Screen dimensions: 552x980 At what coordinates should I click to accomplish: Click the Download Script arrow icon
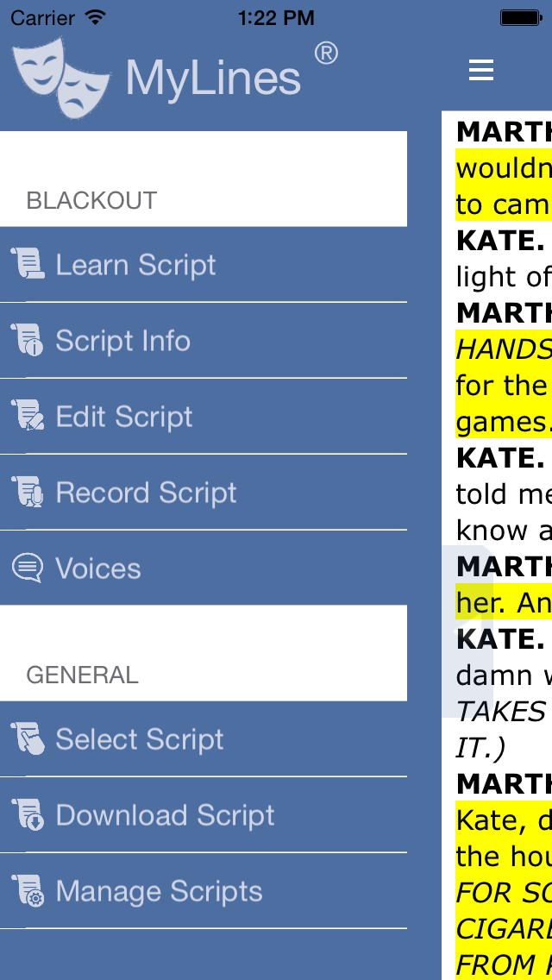click(x=28, y=814)
